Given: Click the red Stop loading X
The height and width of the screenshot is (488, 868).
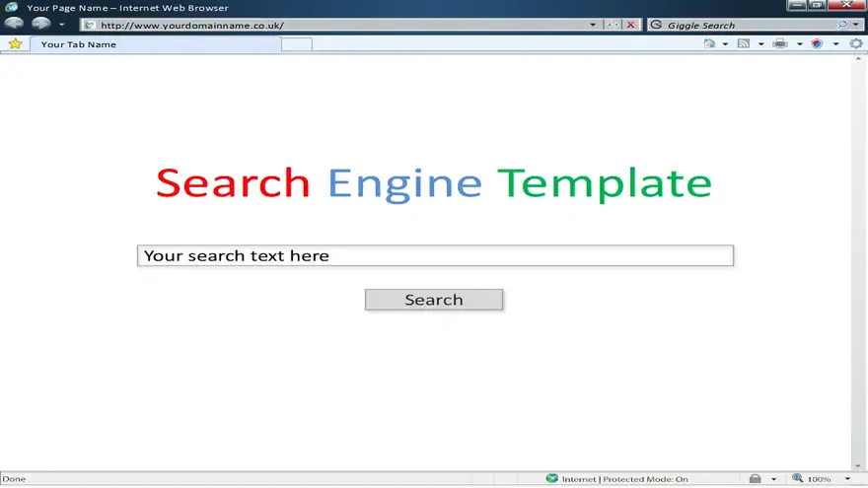Looking at the screenshot, I should 630,25.
